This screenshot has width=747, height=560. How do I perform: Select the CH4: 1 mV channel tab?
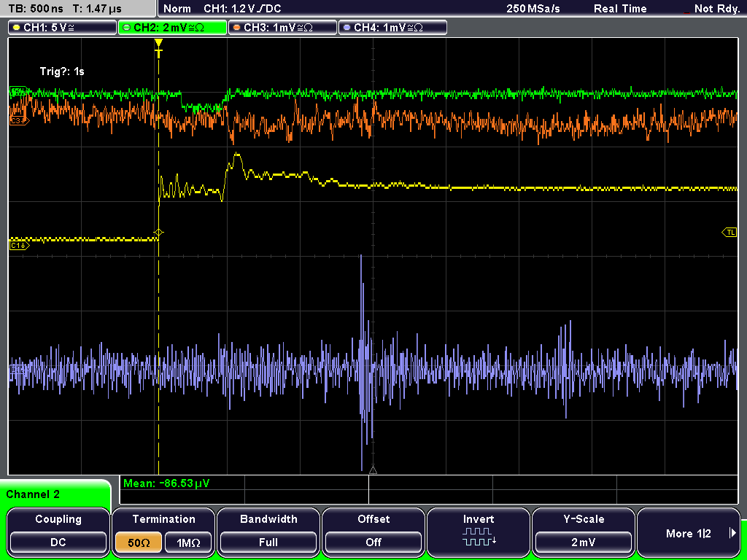tap(392, 28)
